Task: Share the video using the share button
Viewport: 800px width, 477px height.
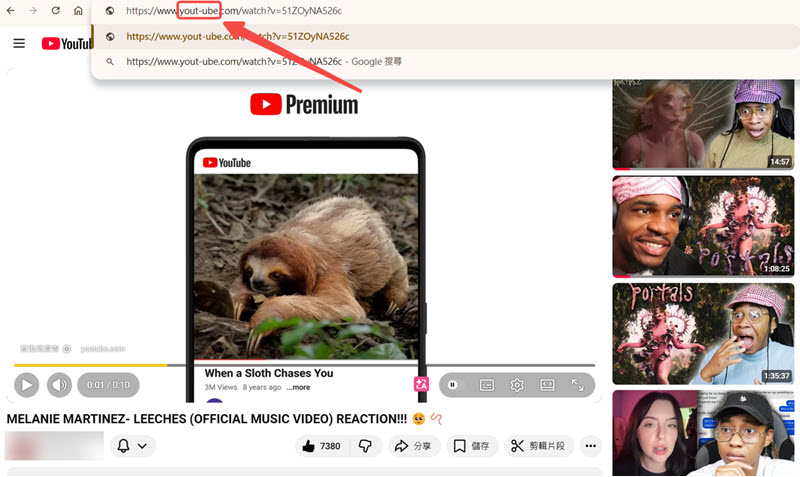Action: click(414, 446)
